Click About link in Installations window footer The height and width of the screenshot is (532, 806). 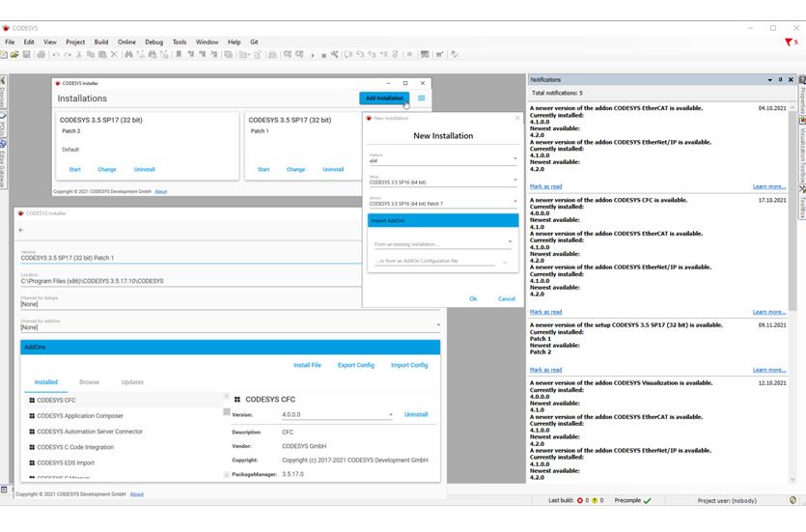[161, 192]
